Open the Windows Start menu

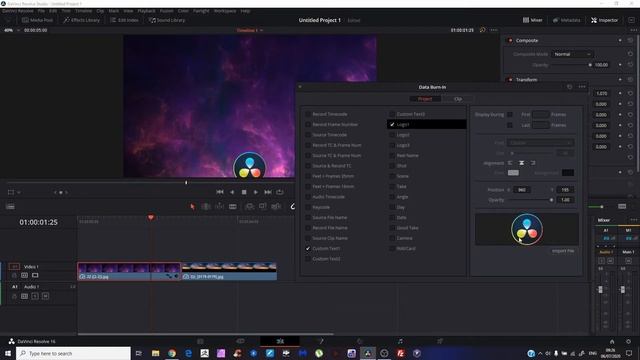8,353
